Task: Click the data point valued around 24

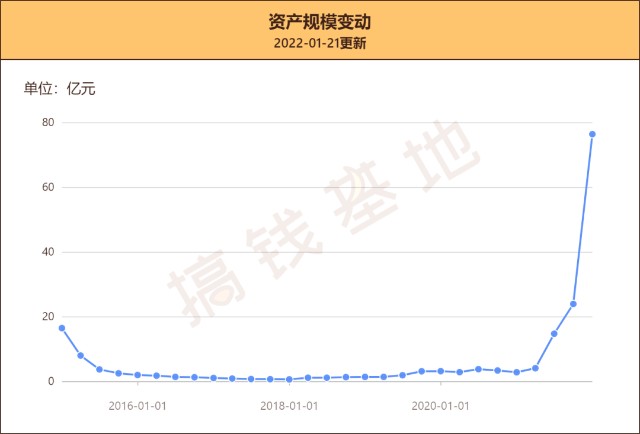Action: [573, 304]
